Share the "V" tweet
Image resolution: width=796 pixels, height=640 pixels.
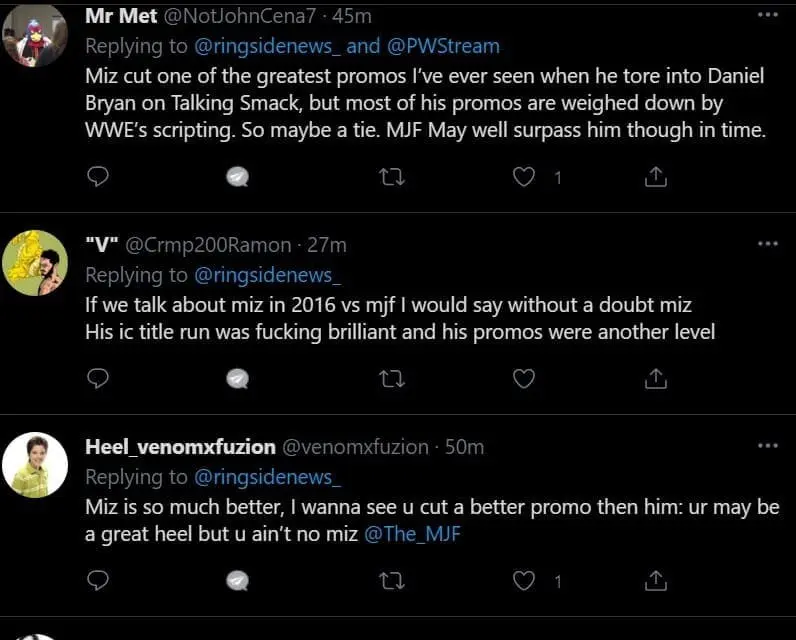pos(656,378)
